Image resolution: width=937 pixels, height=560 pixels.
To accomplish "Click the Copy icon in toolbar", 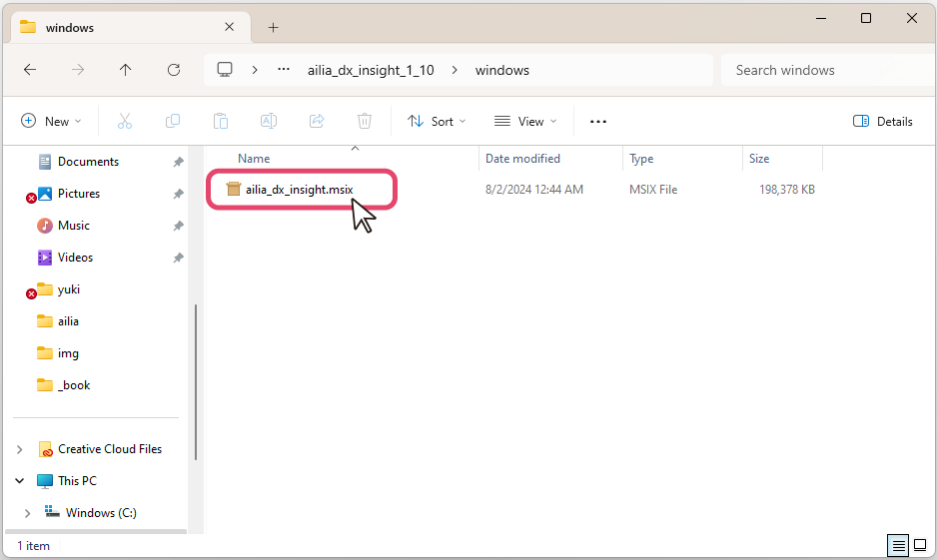I will click(x=173, y=121).
